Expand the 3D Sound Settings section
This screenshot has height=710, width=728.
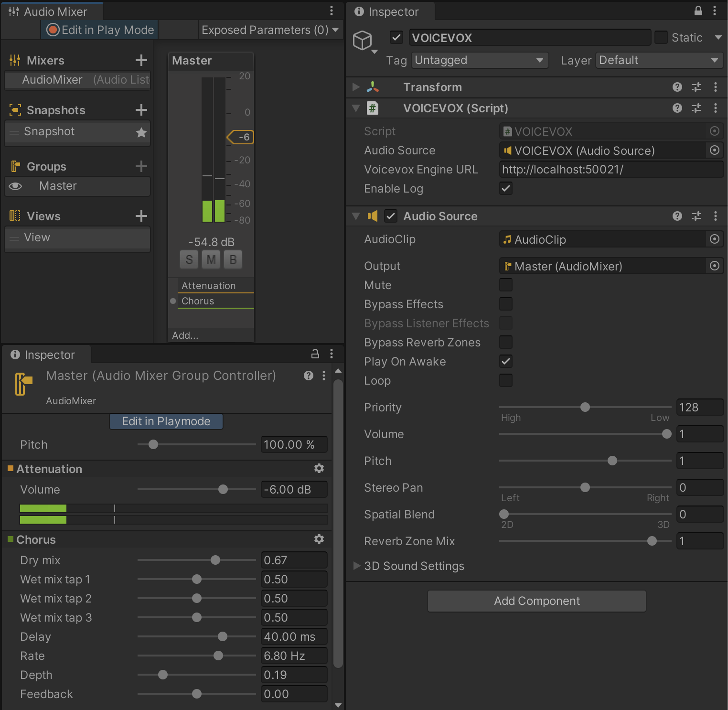[x=356, y=566]
